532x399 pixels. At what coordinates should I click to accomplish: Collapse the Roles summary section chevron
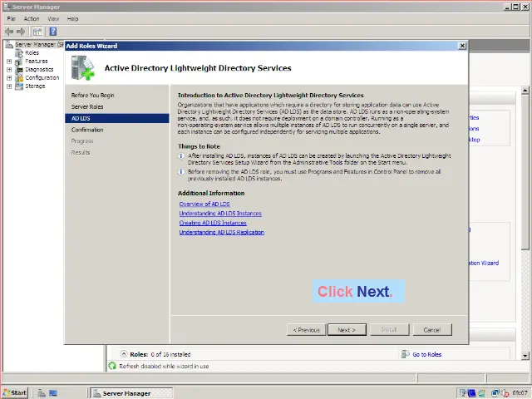pos(124,354)
